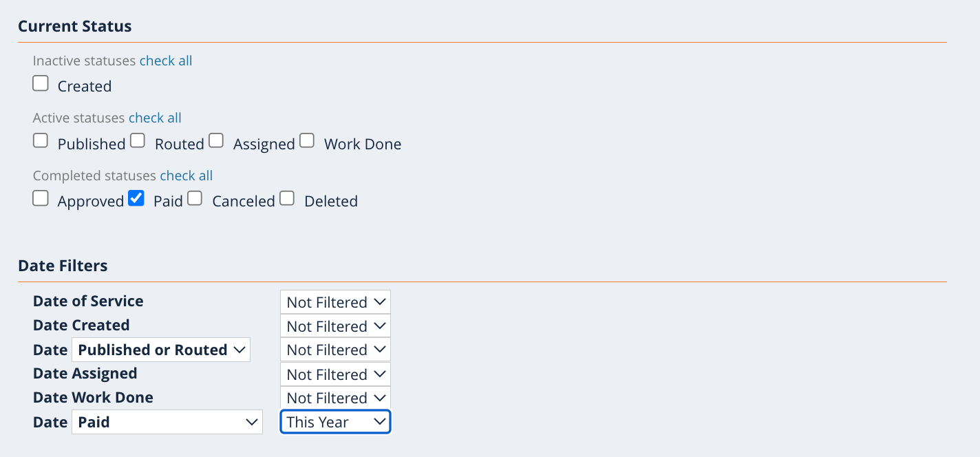
Task: Open the Paid date type dropdown
Action: click(x=167, y=422)
